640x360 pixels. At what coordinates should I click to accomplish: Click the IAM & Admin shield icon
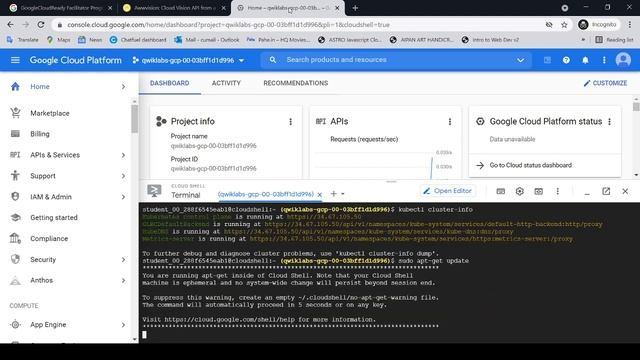tap(15, 196)
